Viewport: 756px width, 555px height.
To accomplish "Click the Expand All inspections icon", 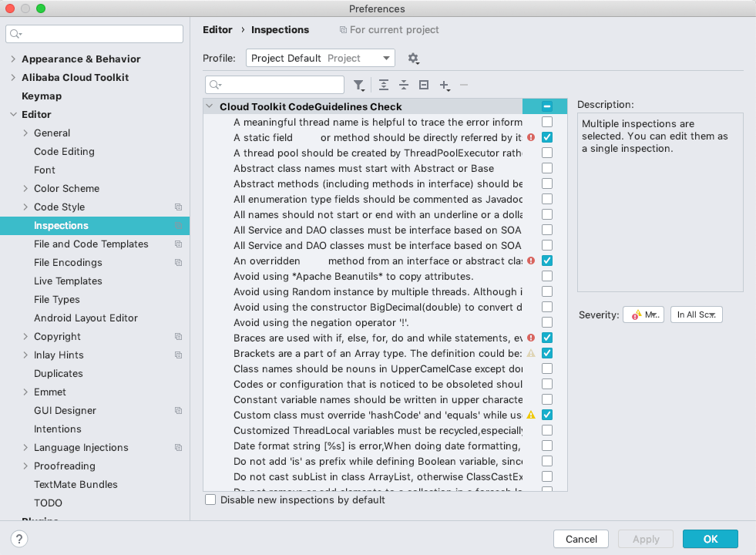I will coord(383,85).
